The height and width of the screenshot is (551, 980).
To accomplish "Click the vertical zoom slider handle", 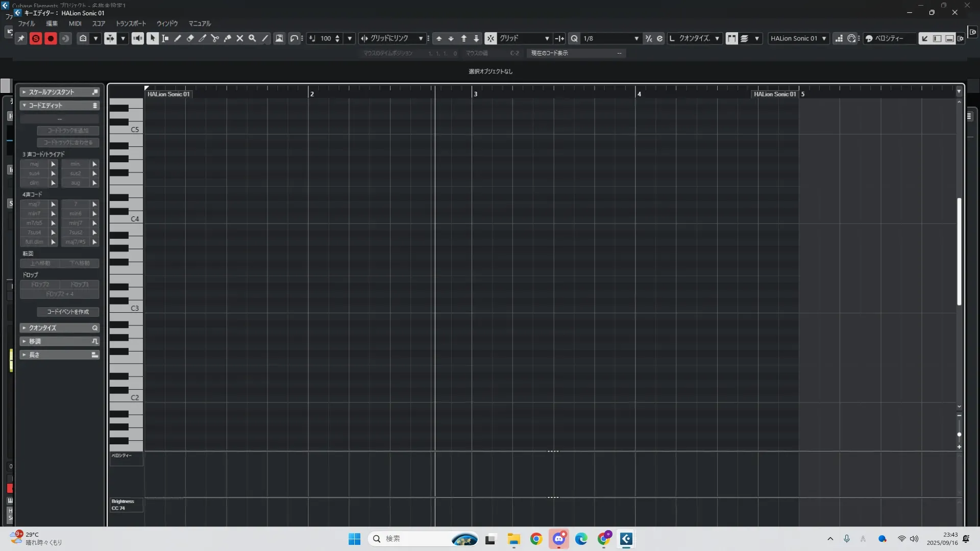I will tap(959, 435).
